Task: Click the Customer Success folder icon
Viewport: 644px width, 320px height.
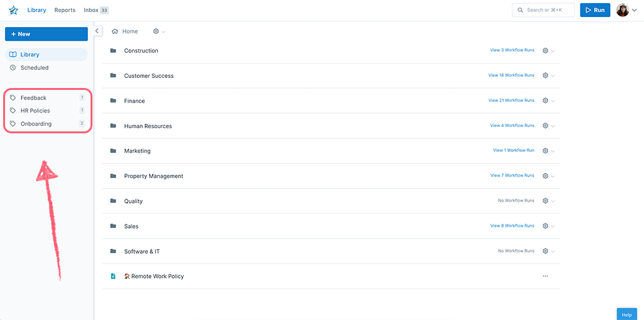Action: 113,75
